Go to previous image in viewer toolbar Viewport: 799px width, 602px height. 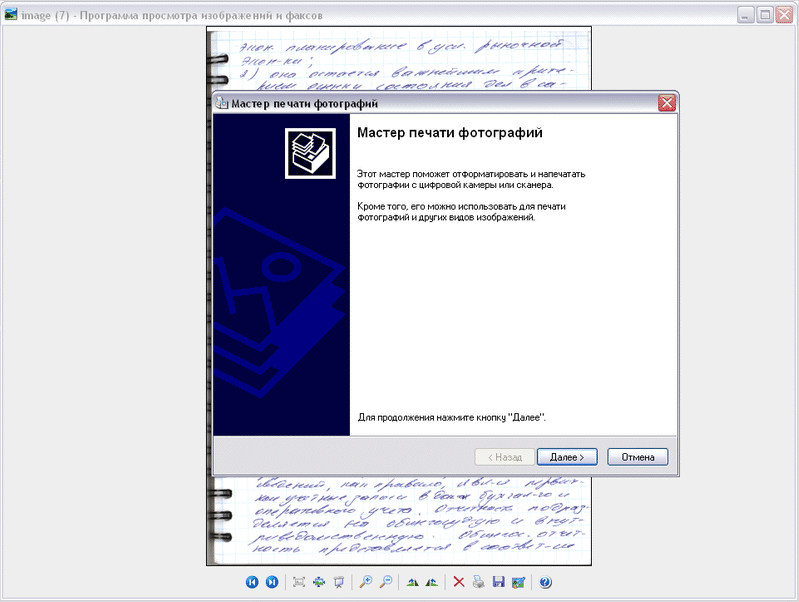252,582
